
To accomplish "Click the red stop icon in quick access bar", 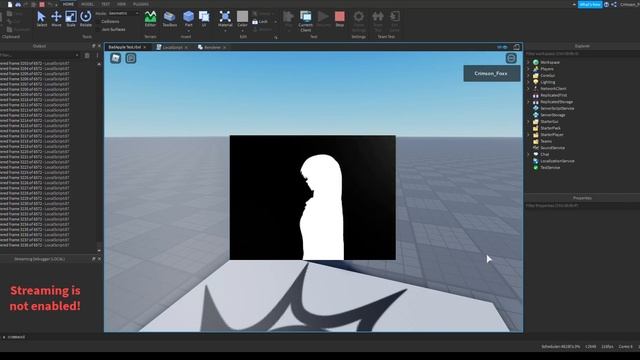I will [x=42, y=4].
